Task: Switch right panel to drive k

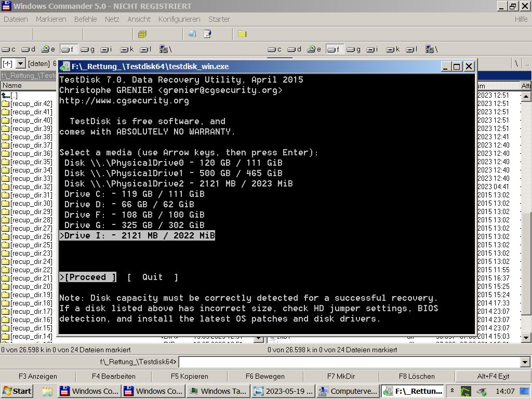Action: 393,49
